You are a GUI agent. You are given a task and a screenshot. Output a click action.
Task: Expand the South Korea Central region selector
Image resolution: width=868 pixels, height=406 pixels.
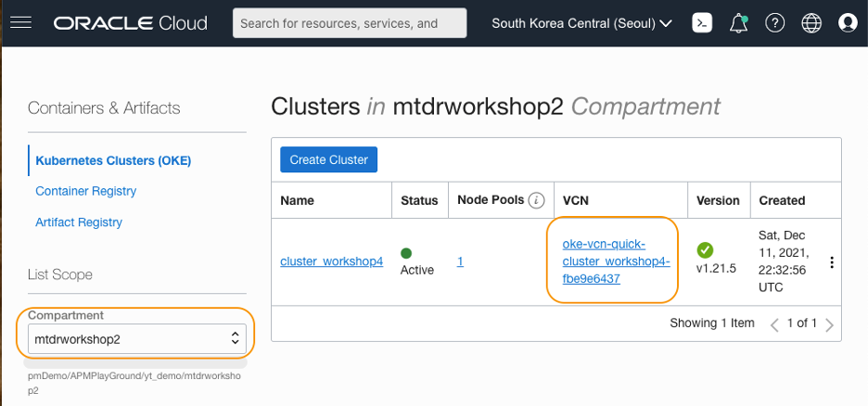pyautogui.click(x=581, y=23)
